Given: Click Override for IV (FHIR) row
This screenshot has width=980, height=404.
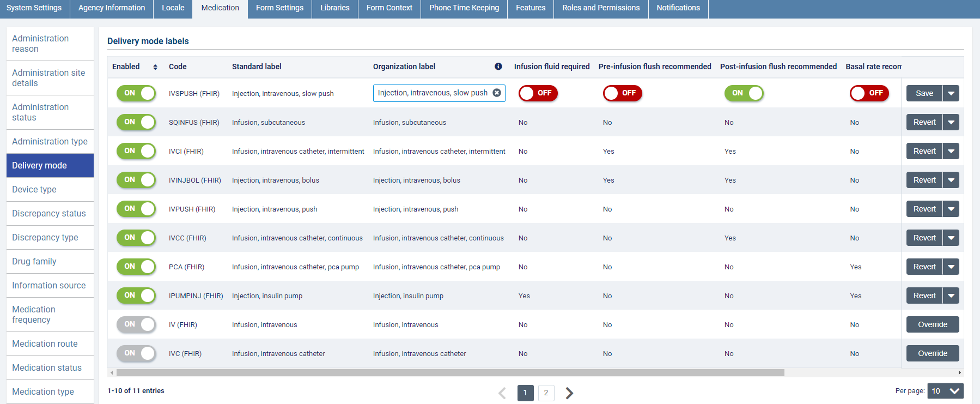Looking at the screenshot, I should [932, 324].
